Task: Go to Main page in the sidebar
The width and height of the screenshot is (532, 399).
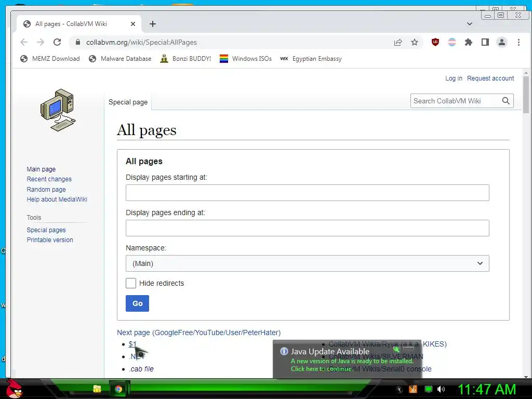Action: (41, 169)
